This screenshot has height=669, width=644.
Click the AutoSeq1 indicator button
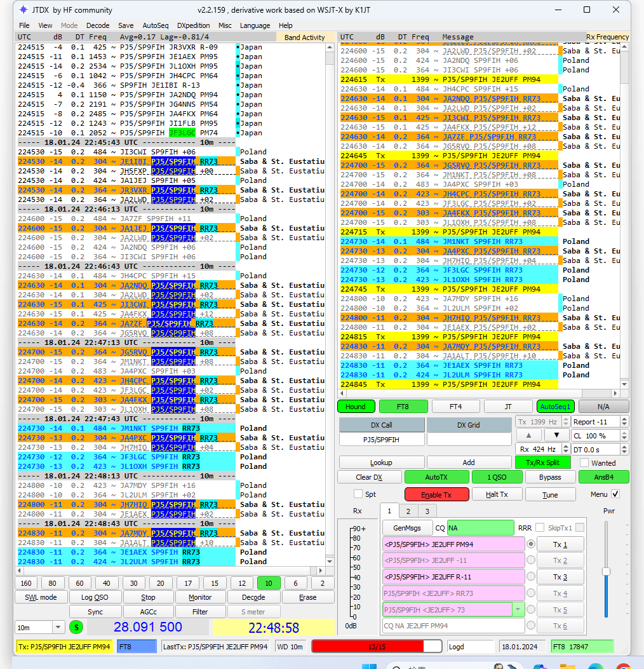pos(555,407)
